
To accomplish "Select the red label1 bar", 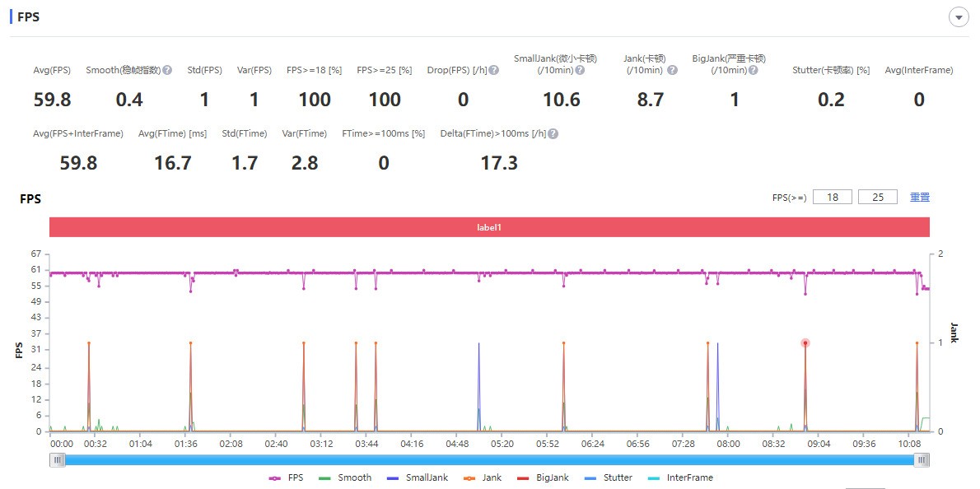I will [x=489, y=227].
